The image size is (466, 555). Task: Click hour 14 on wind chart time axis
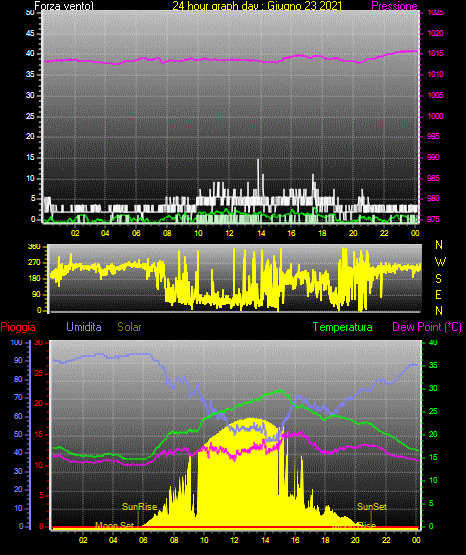tap(261, 233)
